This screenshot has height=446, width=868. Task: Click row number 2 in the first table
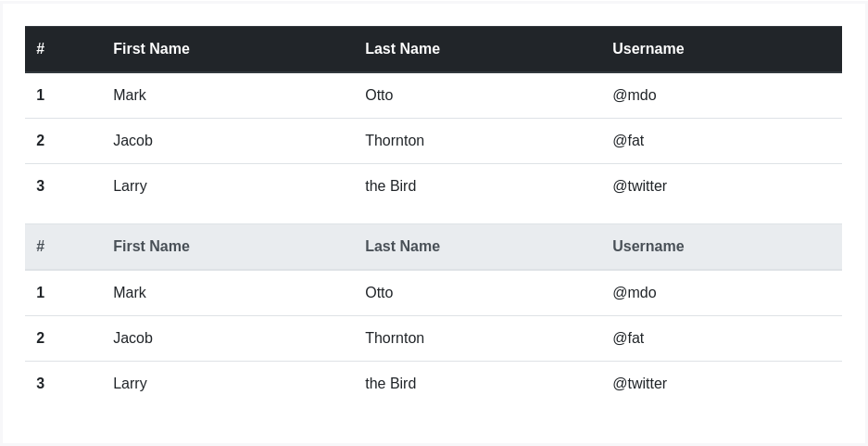[41, 141]
